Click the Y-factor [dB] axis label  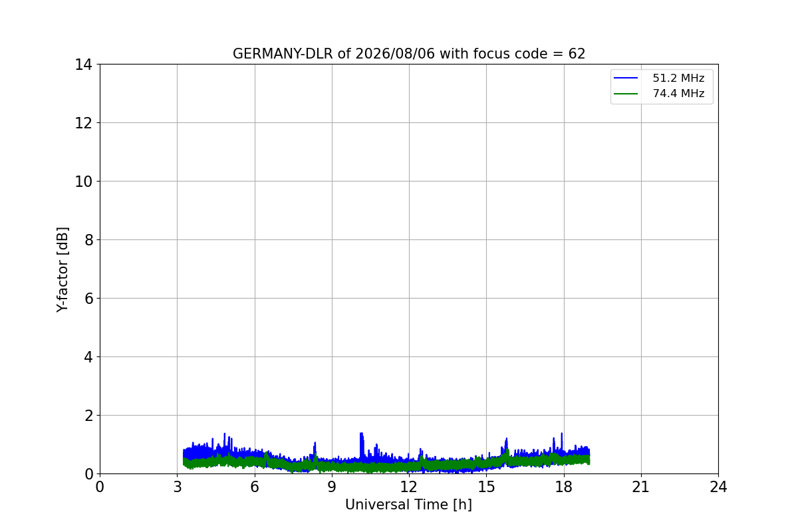[63, 269]
